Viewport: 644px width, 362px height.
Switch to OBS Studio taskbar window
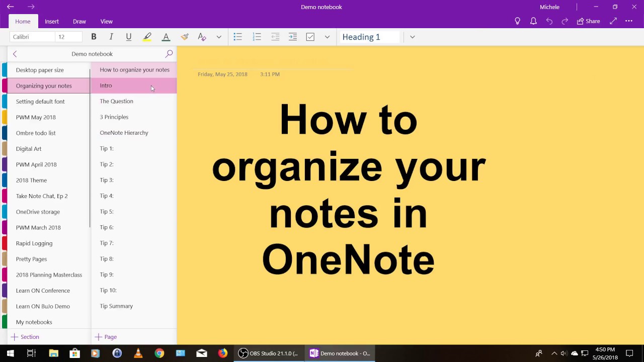(269, 353)
